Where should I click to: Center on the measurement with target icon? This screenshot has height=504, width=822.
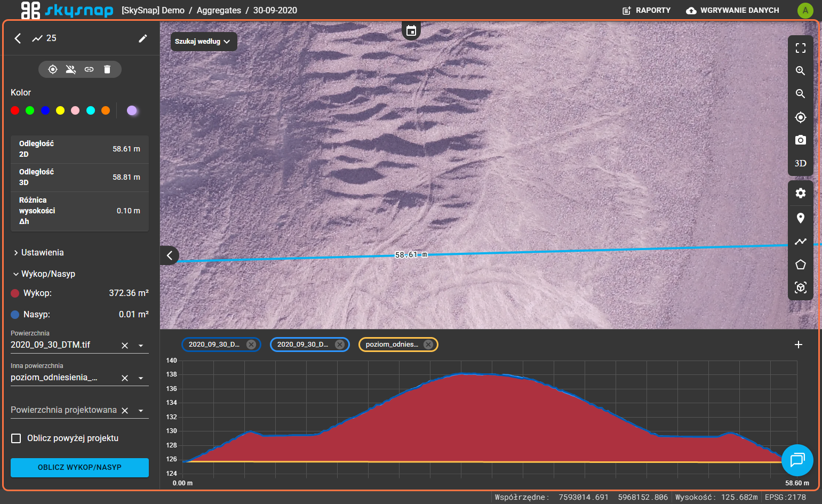(53, 69)
